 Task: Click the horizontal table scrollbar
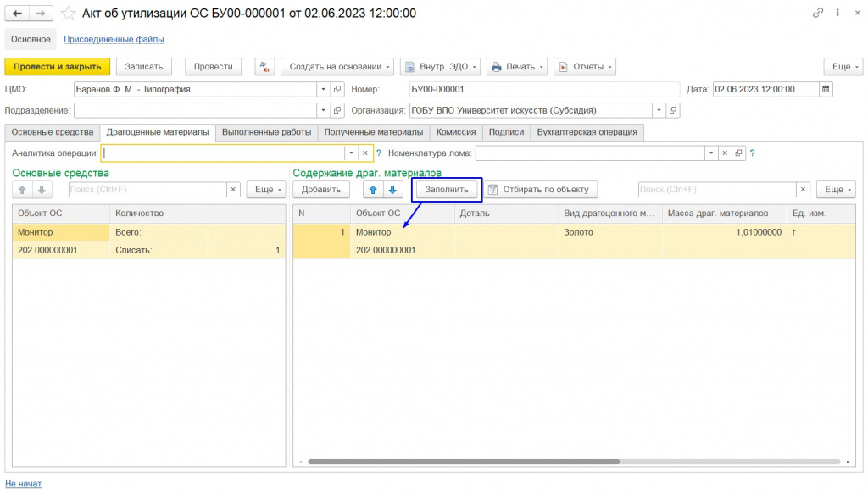464,462
